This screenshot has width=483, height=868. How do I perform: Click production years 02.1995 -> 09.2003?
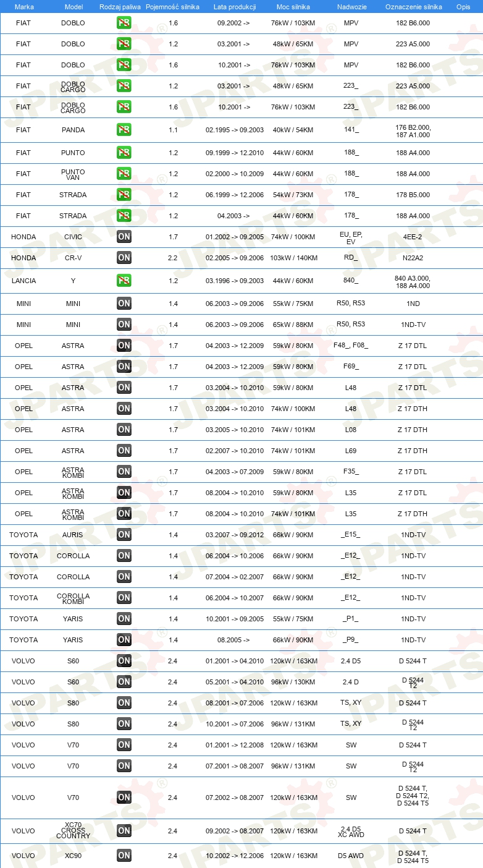[x=235, y=130]
